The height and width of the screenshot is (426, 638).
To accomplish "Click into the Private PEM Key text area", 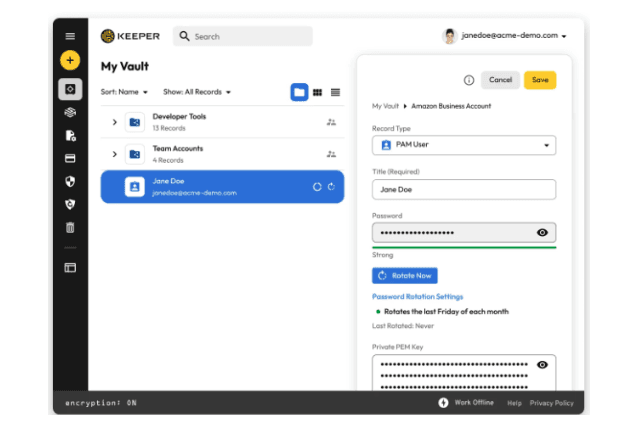I will (464, 373).
